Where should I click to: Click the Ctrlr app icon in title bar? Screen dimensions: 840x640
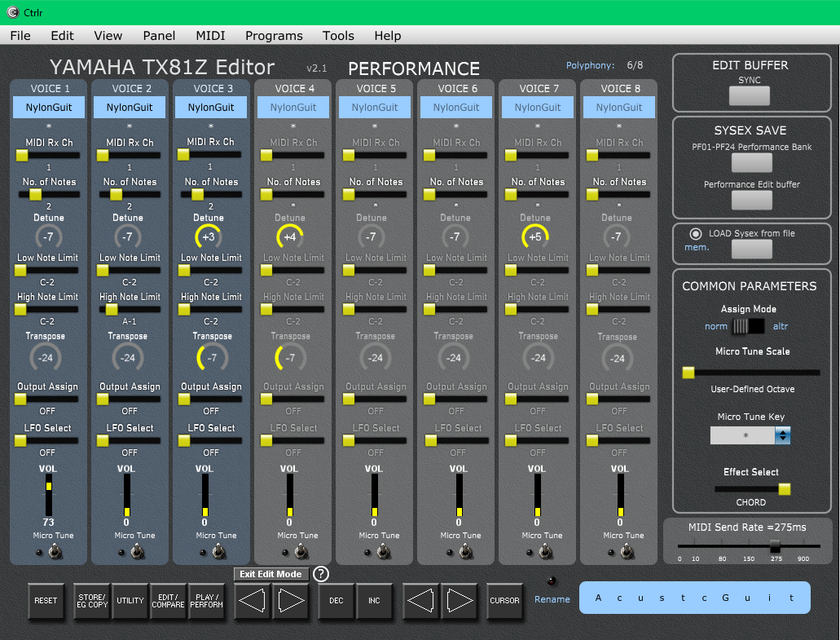13,11
